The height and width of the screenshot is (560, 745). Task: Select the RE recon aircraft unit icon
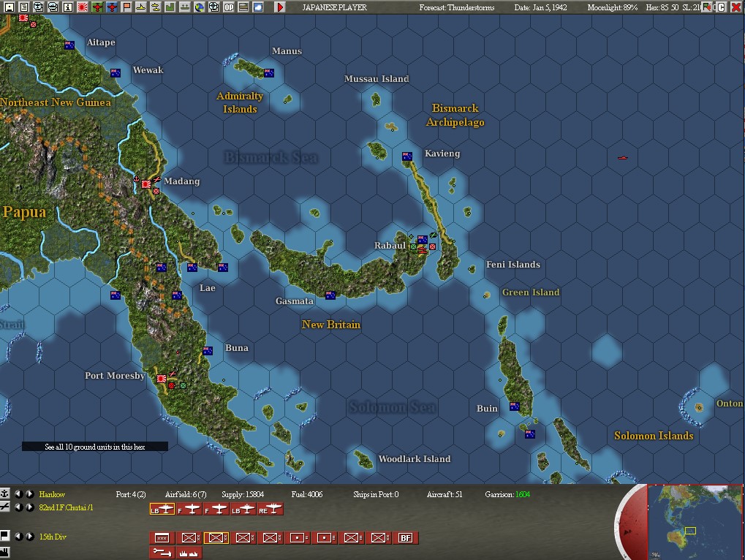pyautogui.click(x=271, y=509)
